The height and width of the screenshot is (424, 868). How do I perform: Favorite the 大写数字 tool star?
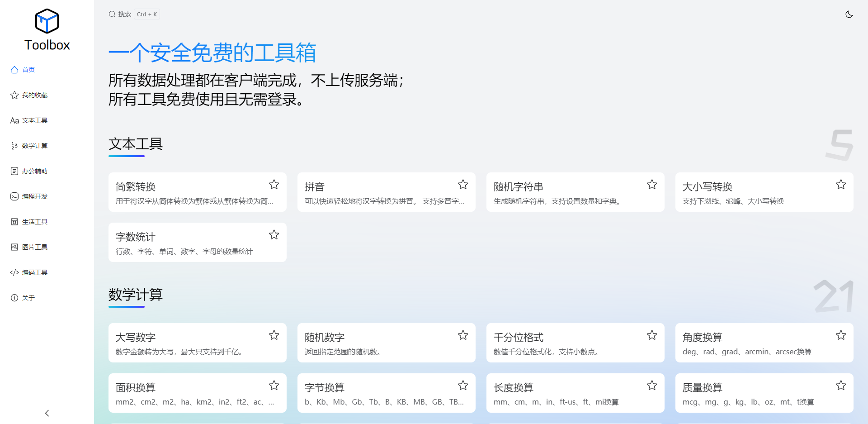tap(274, 335)
